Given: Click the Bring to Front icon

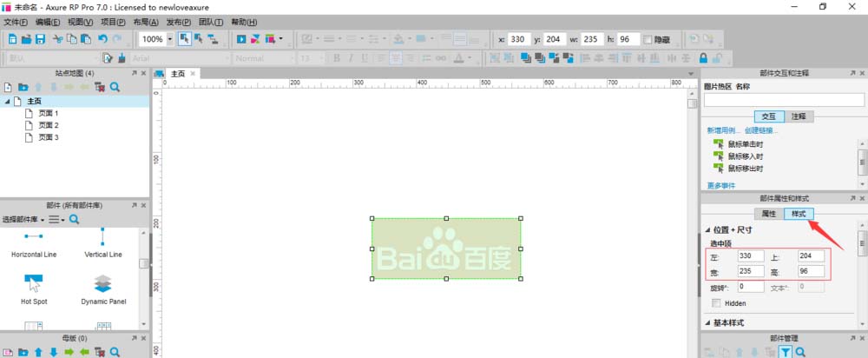Looking at the screenshot, I should click(x=526, y=58).
